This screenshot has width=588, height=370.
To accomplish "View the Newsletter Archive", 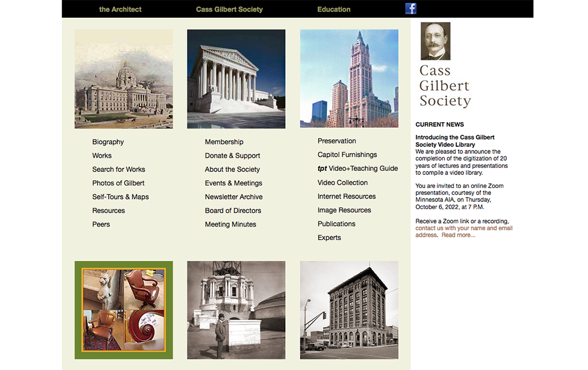I will coord(235,196).
